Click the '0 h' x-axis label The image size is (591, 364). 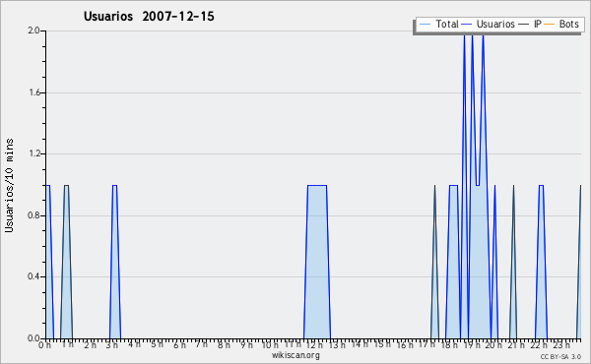45,344
